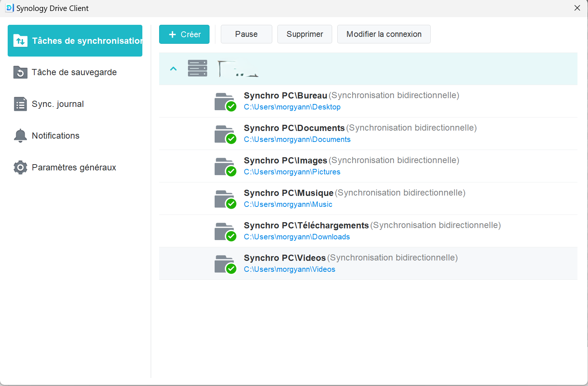Close the Synology Drive Client window

(577, 8)
